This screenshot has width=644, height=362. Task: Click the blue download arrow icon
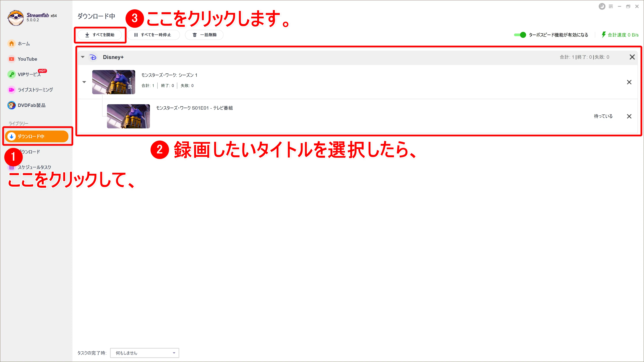coord(12,136)
